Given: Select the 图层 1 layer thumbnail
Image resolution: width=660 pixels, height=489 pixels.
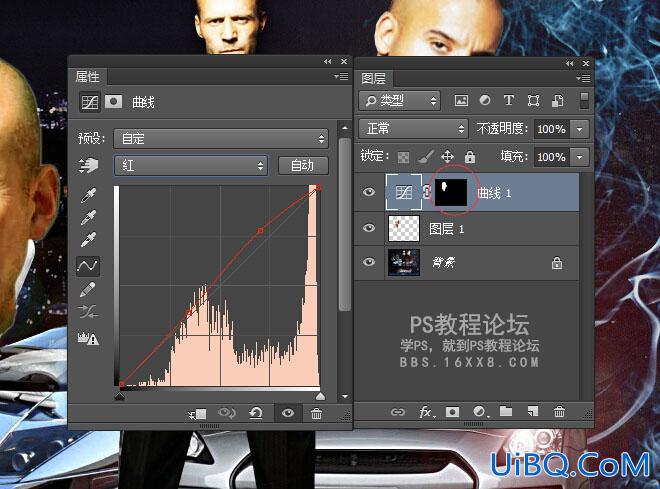Looking at the screenshot, I should pyautogui.click(x=404, y=228).
